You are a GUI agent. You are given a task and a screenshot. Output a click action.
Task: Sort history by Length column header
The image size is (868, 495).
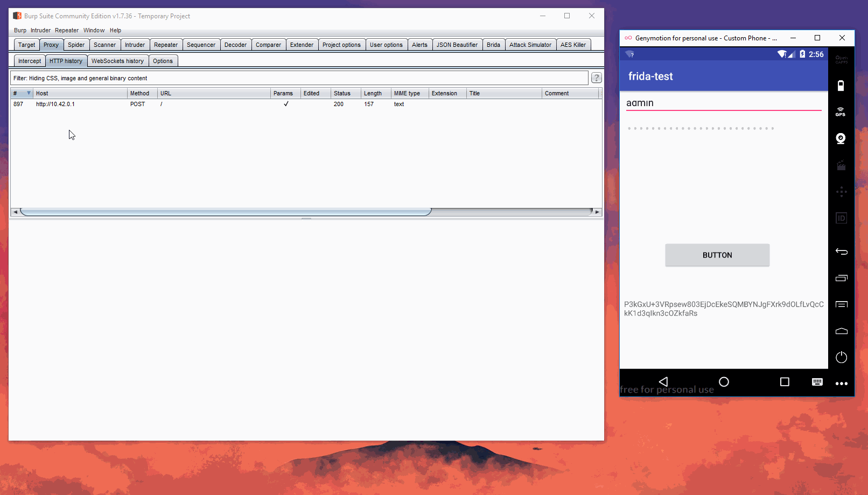pyautogui.click(x=376, y=93)
